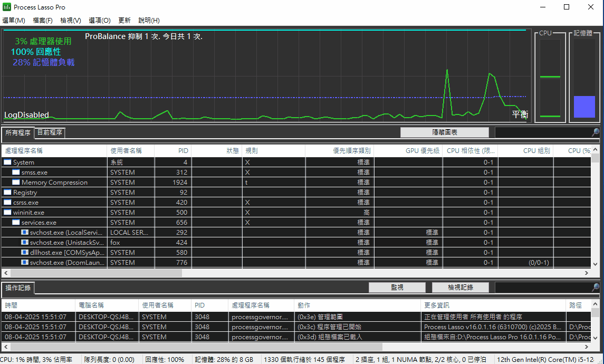Viewport: 604px width, 364px height.
Task: Click the action log horizontal scrollbar thumb
Action: tap(196, 347)
